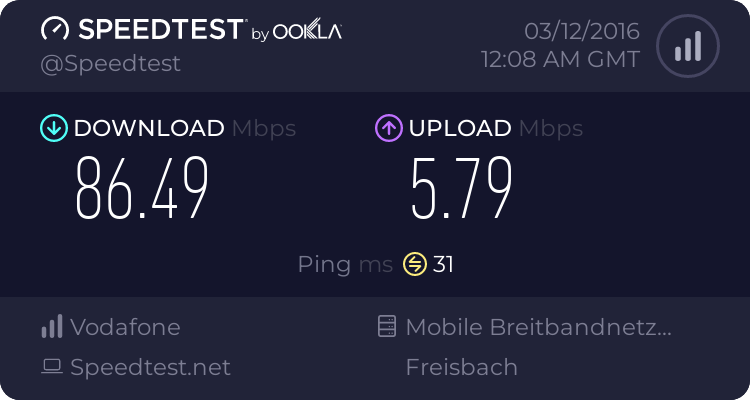Open the @Speedtest handle link

click(x=110, y=64)
